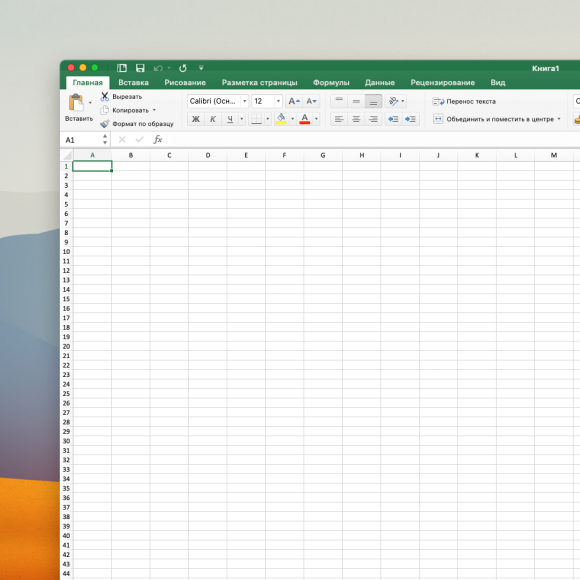Image resolution: width=580 pixels, height=580 pixels.
Task: Expand font color dropdown arrow
Action: (x=316, y=119)
